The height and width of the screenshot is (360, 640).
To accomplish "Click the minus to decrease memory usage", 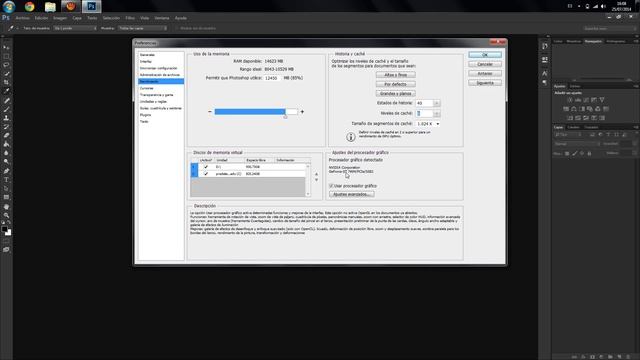I will coord(210,111).
